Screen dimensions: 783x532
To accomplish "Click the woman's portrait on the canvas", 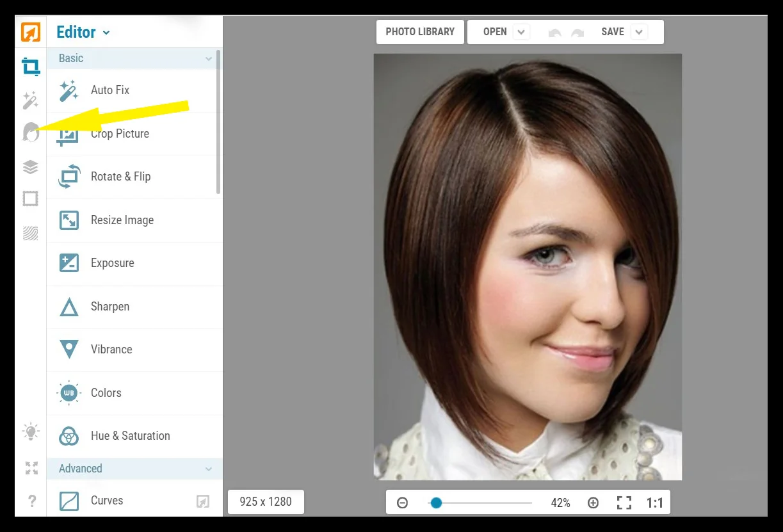I will [528, 267].
